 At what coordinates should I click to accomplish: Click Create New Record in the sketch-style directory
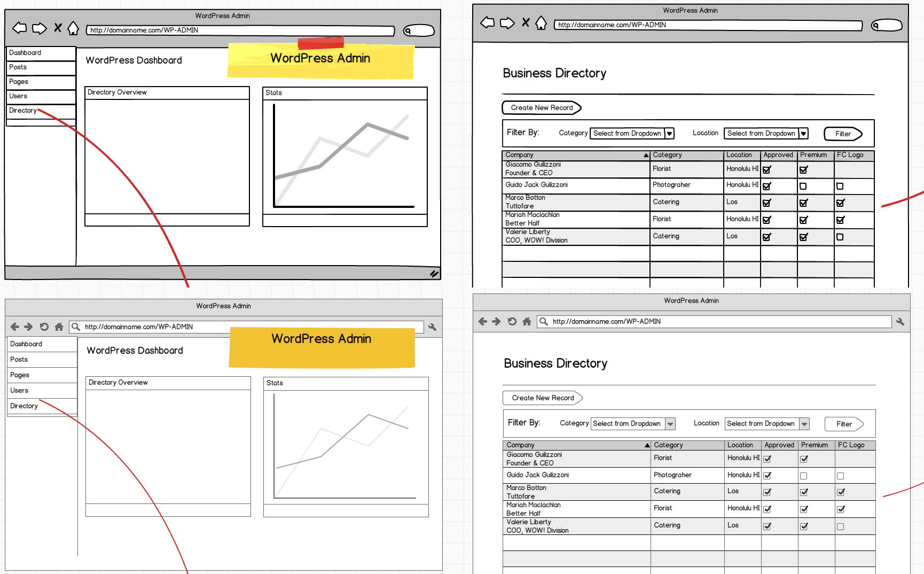coord(542,108)
